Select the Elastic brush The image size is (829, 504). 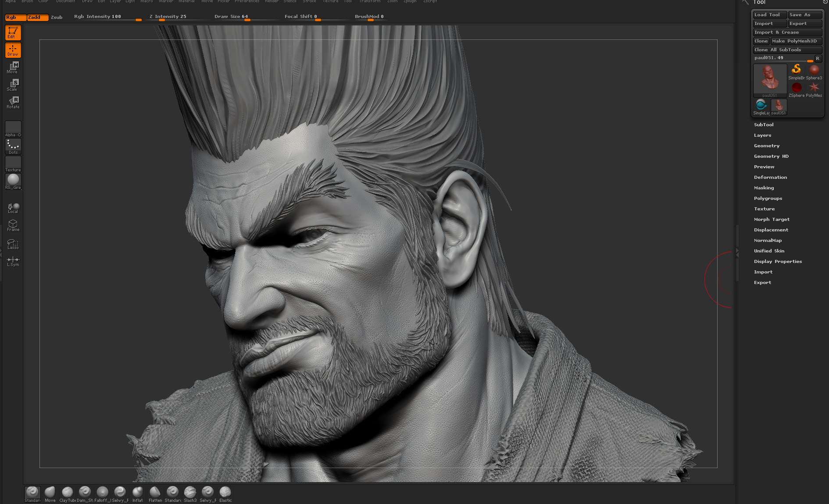click(225, 494)
